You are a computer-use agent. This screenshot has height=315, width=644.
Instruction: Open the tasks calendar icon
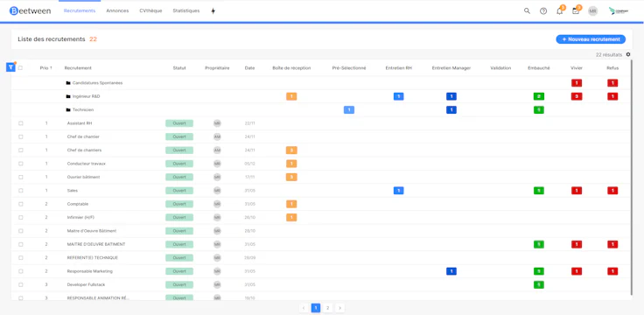click(x=576, y=11)
